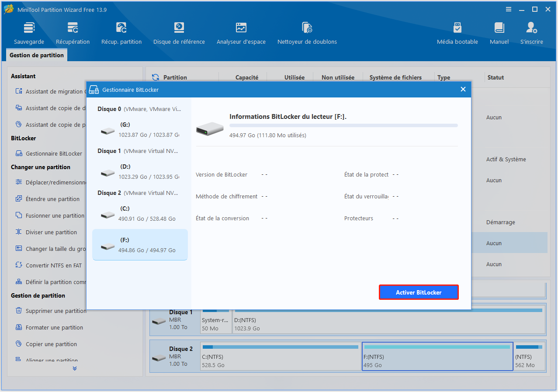This screenshot has height=392, width=558.
Task: Select drive D: in BitLocker list
Action: (x=140, y=172)
